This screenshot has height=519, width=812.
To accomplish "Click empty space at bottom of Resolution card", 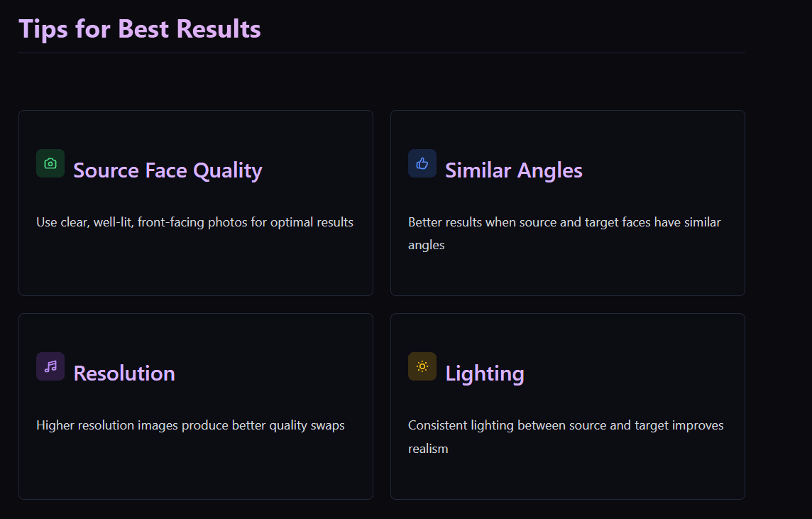I will point(195,472).
